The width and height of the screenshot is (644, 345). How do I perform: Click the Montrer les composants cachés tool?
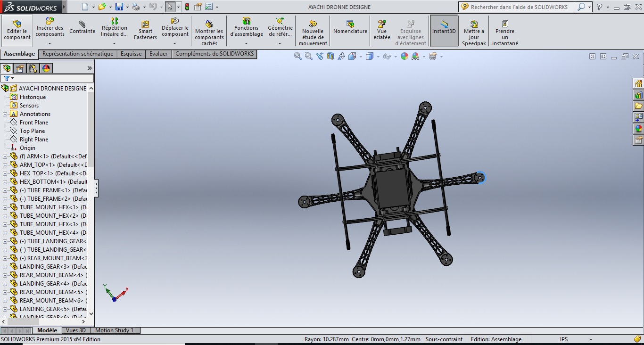pyautogui.click(x=209, y=33)
